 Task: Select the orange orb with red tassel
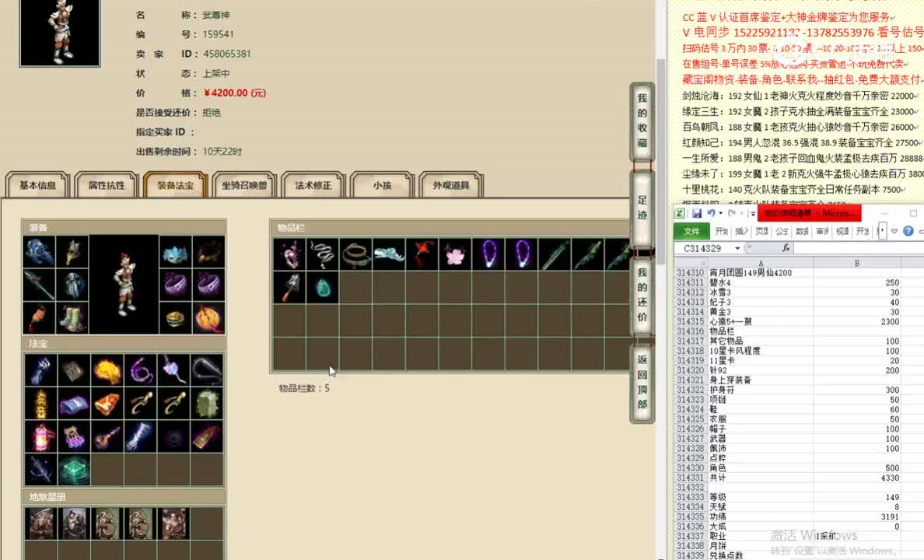click(x=208, y=318)
